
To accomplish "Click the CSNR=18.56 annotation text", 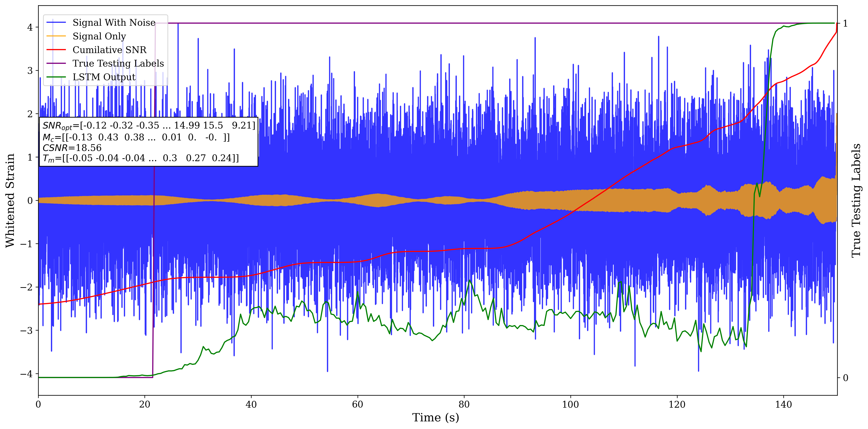I will pyautogui.click(x=72, y=148).
